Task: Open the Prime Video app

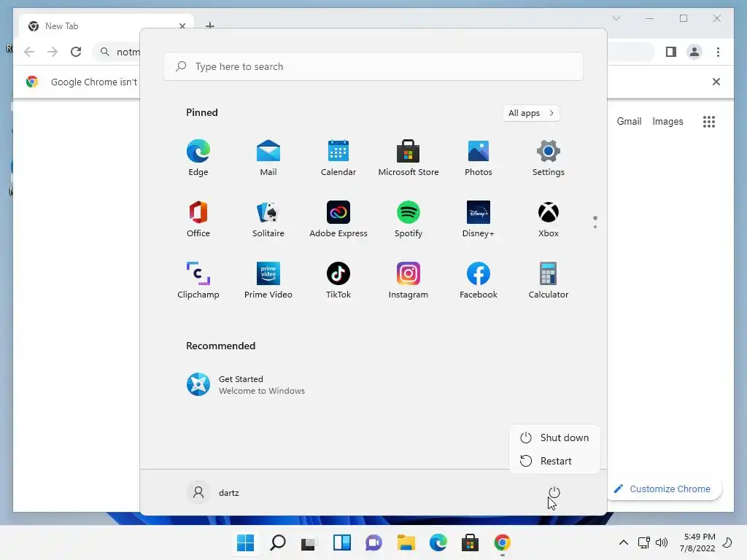Action: tap(268, 281)
